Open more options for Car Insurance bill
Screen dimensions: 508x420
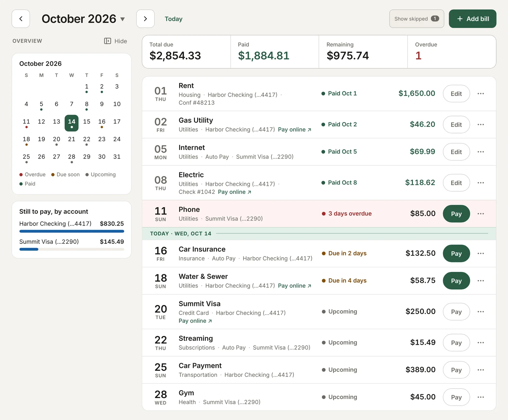tap(481, 254)
